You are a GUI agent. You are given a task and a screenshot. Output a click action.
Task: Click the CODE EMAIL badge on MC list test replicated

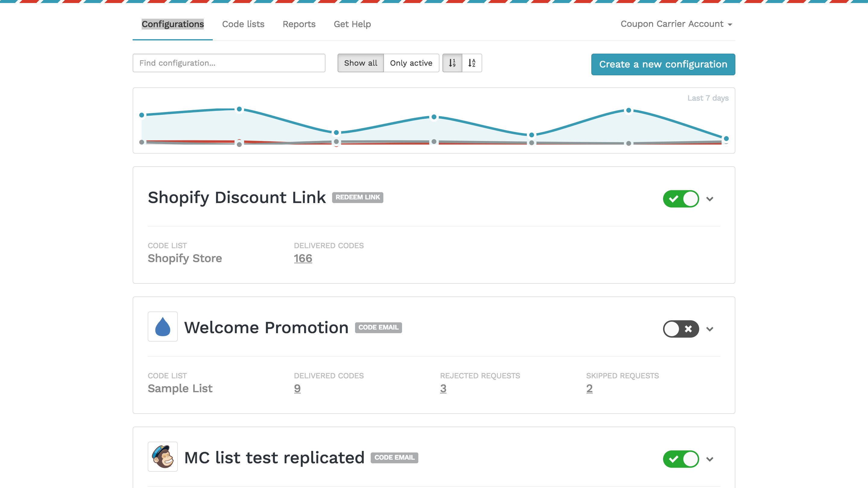(x=394, y=458)
